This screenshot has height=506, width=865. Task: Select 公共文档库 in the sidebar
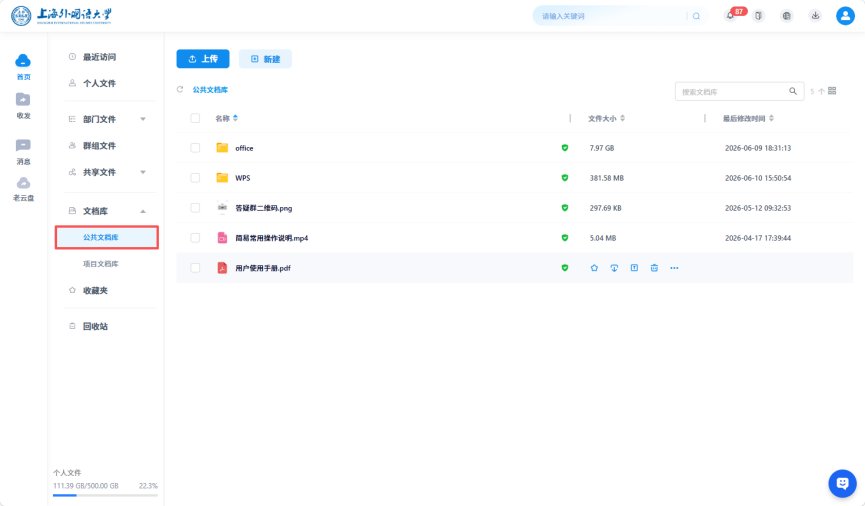106,237
